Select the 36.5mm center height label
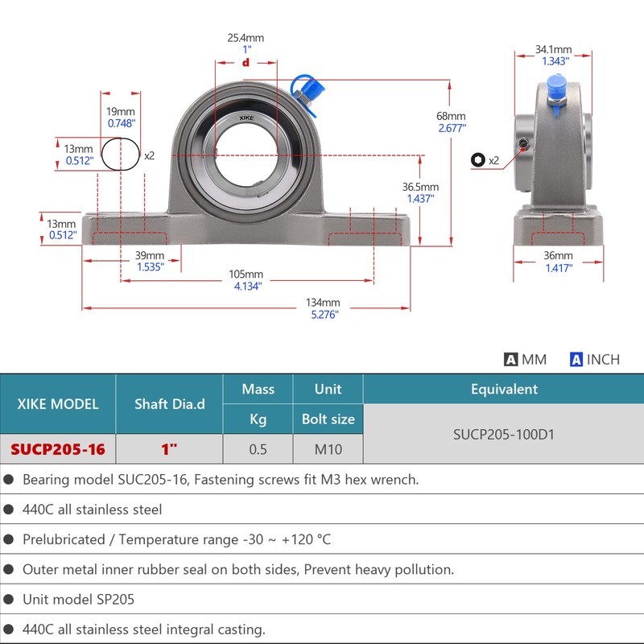 pyautogui.click(x=420, y=187)
